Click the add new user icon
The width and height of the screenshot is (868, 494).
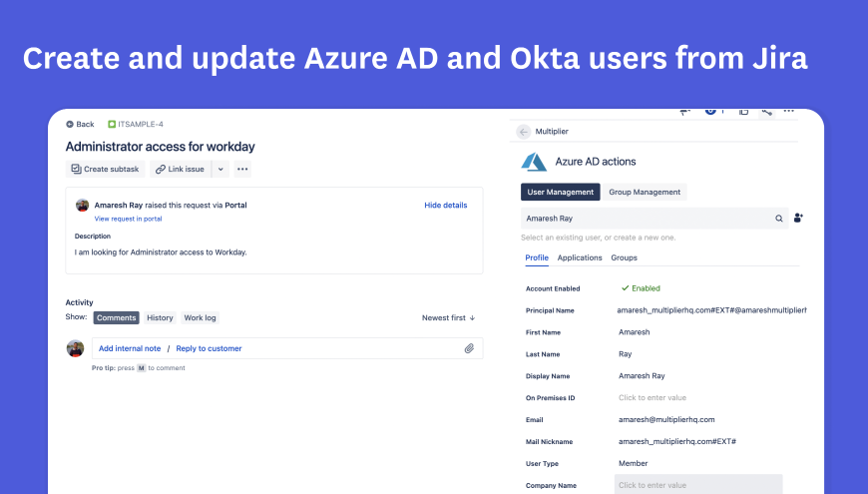coord(798,218)
